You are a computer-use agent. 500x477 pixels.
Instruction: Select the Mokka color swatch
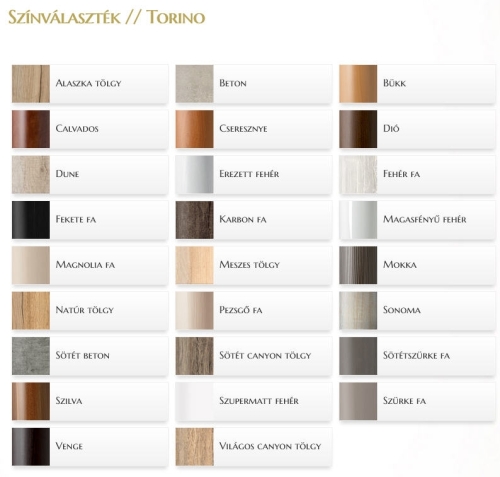[x=358, y=265]
